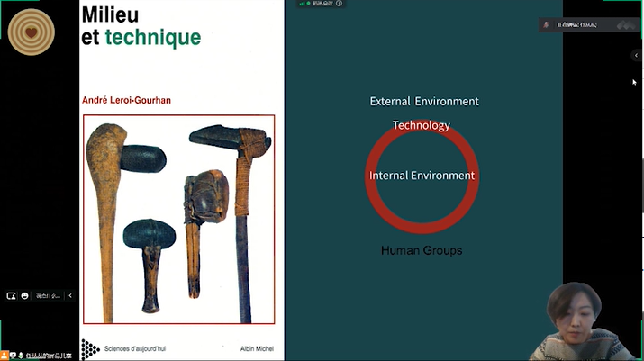Click the 'currently speaking' banner text
Screen dimensions: 644x361
[576, 24]
